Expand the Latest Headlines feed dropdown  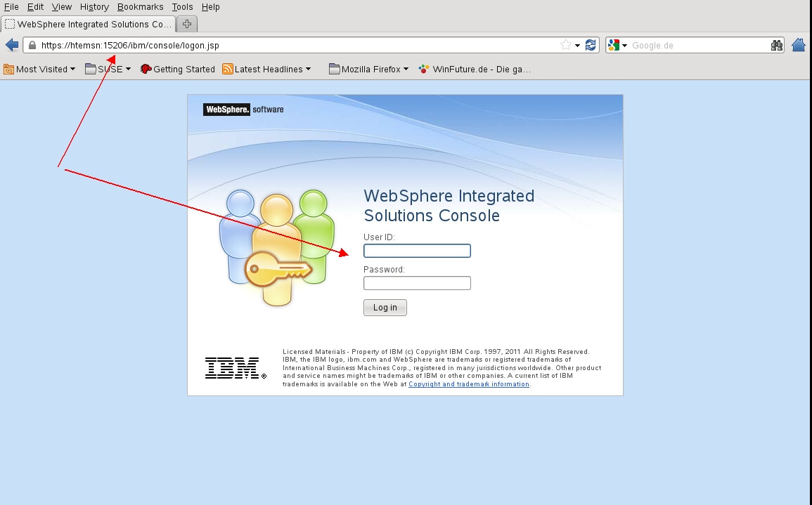[x=266, y=70]
